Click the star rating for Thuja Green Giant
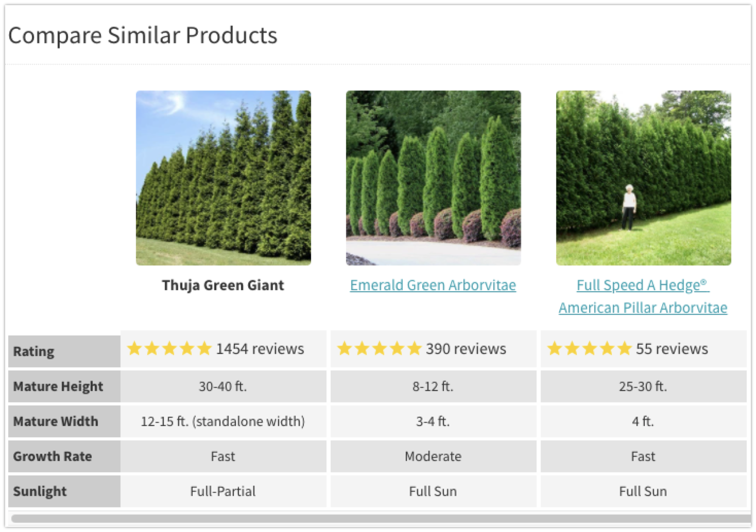The width and height of the screenshot is (756, 532). click(168, 349)
